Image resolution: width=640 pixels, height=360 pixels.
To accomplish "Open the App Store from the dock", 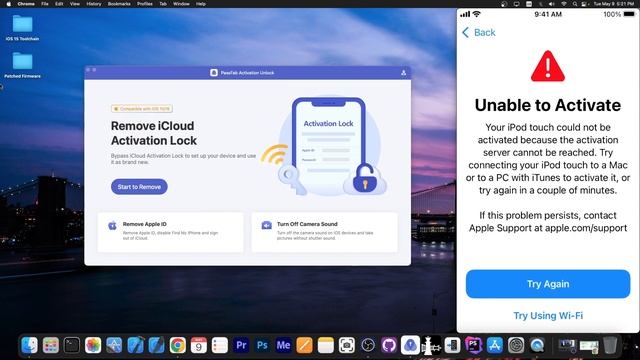I will click(495, 345).
